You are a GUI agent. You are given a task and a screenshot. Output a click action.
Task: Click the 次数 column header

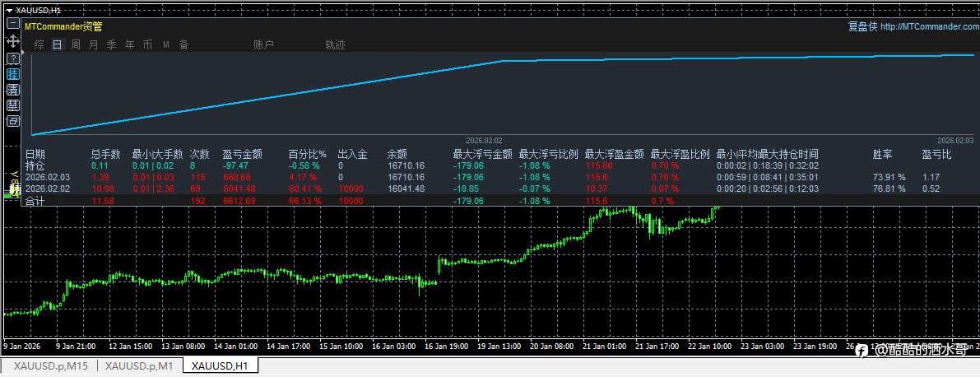(x=201, y=154)
